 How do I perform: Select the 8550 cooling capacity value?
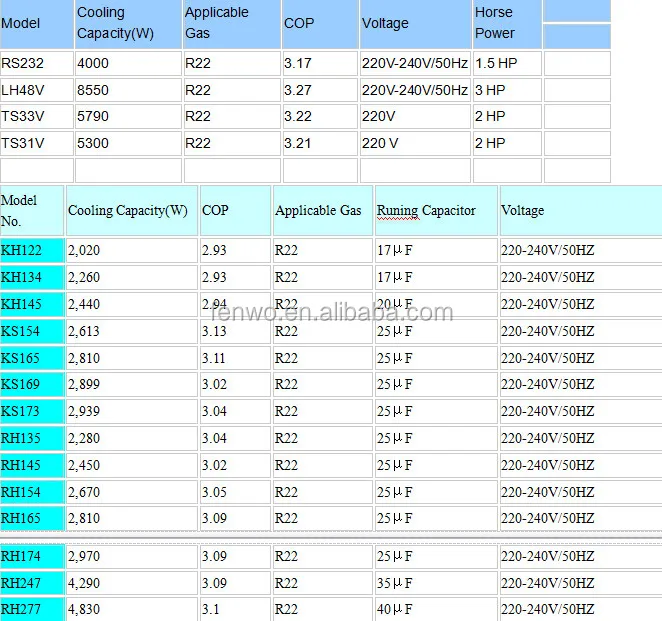(x=93, y=90)
